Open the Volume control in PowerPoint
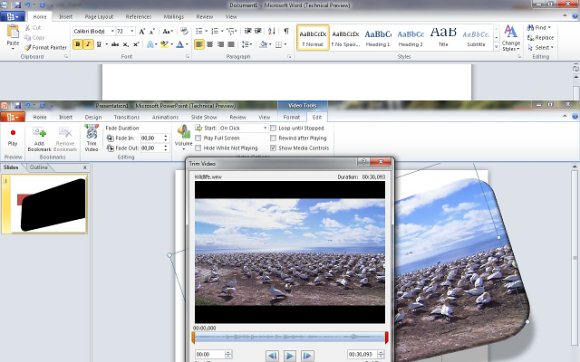 (183, 138)
